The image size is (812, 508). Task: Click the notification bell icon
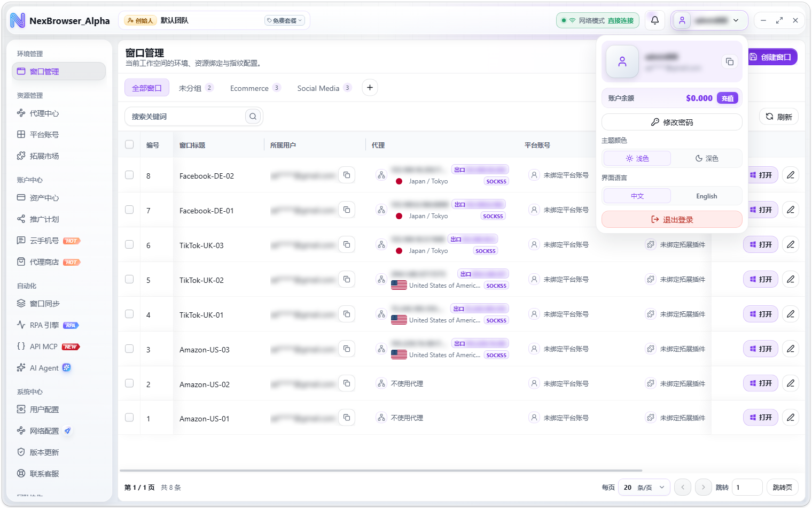tap(655, 20)
